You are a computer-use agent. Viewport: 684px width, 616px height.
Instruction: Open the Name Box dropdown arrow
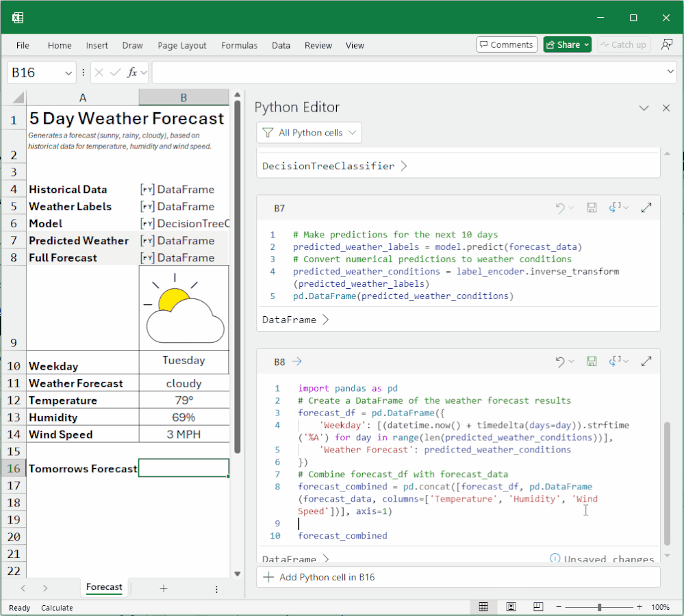point(68,73)
